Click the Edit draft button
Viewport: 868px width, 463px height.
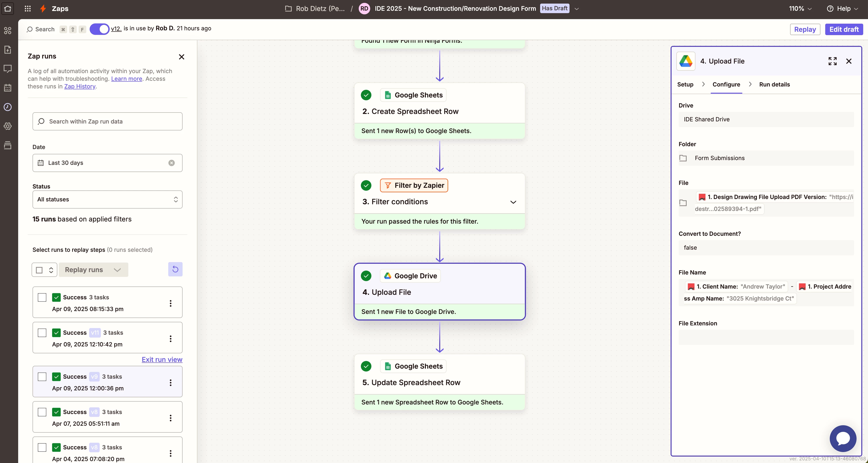pyautogui.click(x=844, y=29)
